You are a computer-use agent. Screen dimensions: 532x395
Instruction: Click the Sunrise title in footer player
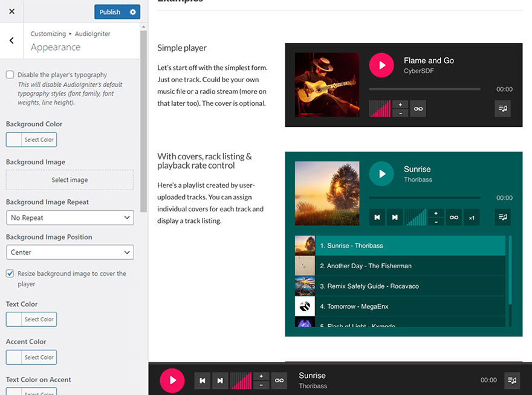click(x=312, y=376)
